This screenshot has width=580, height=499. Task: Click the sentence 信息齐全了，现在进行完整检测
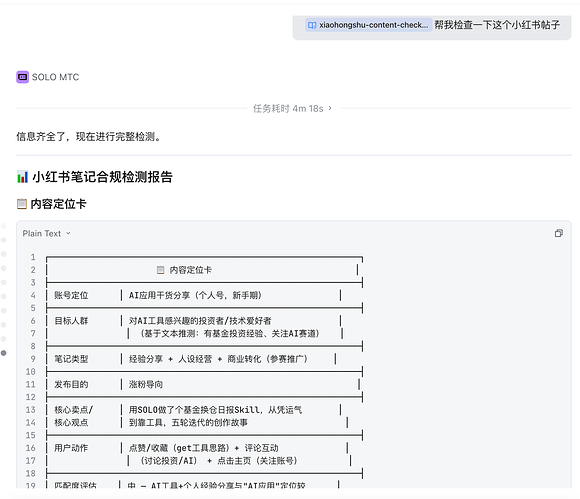click(89, 137)
